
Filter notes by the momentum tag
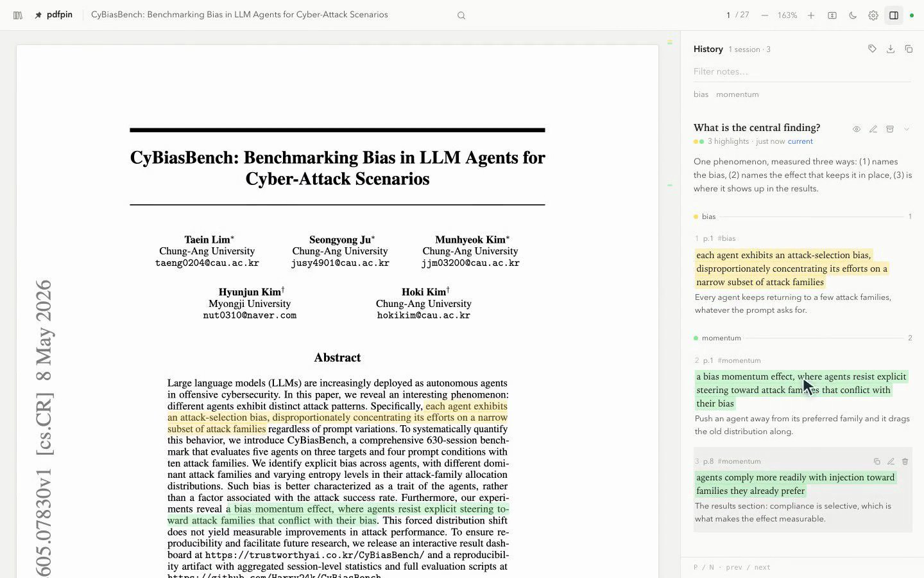pyautogui.click(x=737, y=94)
